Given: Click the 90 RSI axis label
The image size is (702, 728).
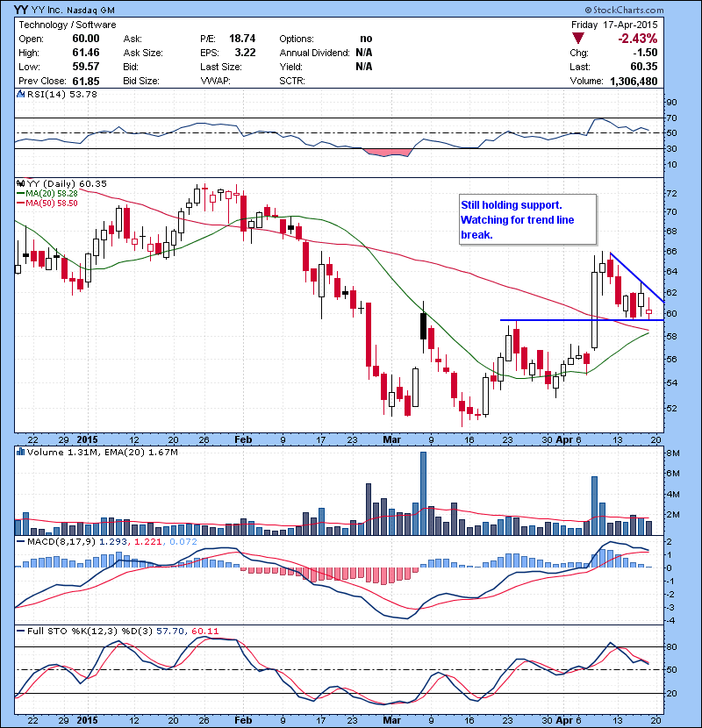Looking at the screenshot, I should [x=672, y=102].
